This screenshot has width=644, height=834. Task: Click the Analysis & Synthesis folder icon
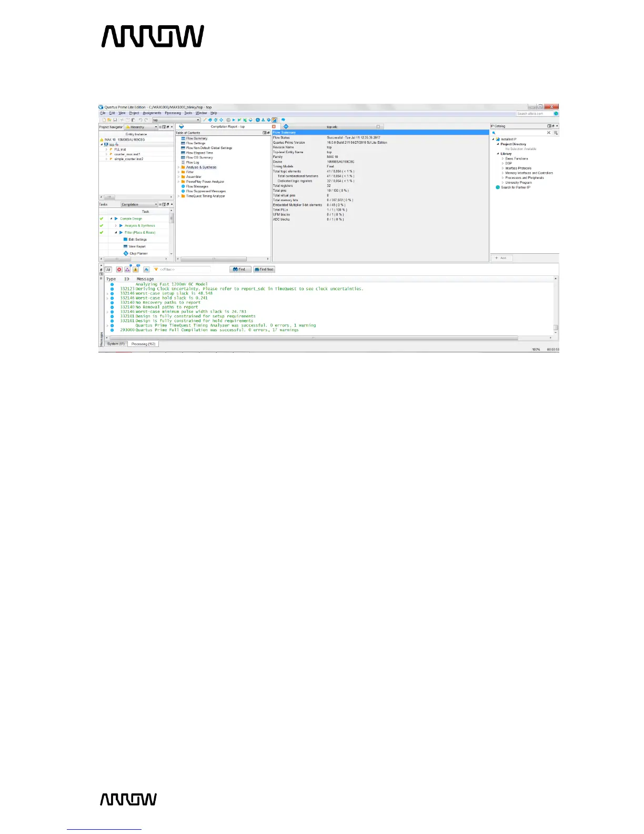tap(183, 167)
